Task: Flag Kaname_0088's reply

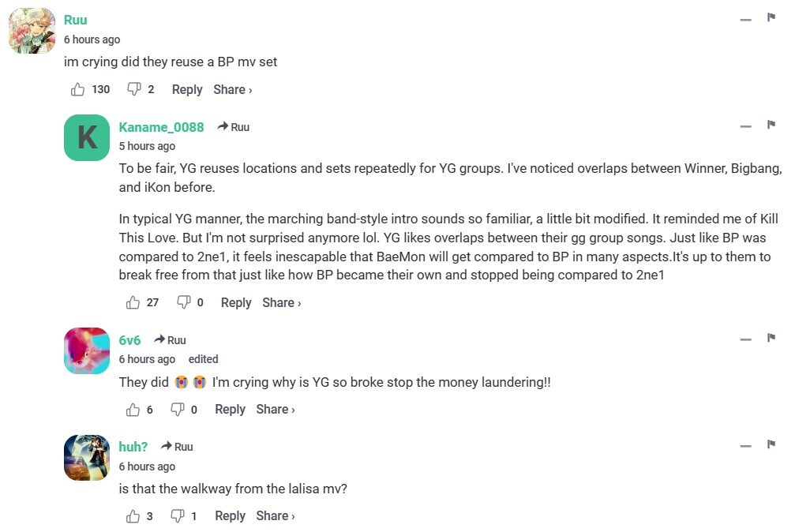Action: pos(771,126)
